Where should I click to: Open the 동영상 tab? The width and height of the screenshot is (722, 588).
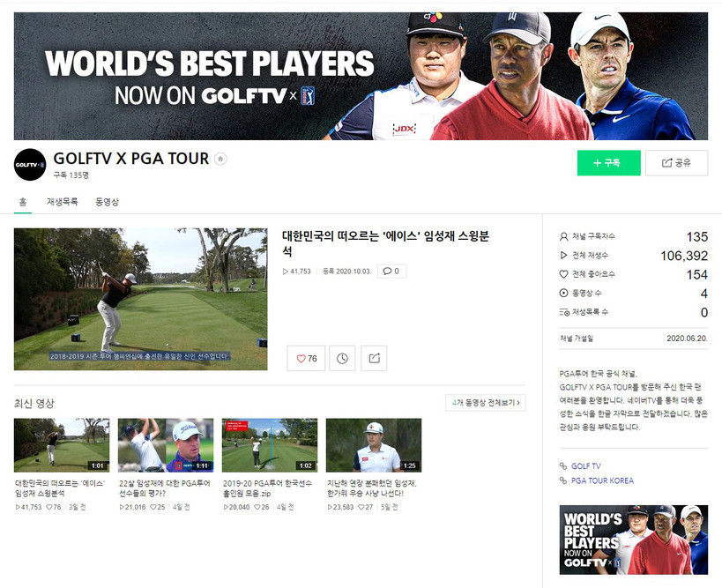(x=107, y=202)
